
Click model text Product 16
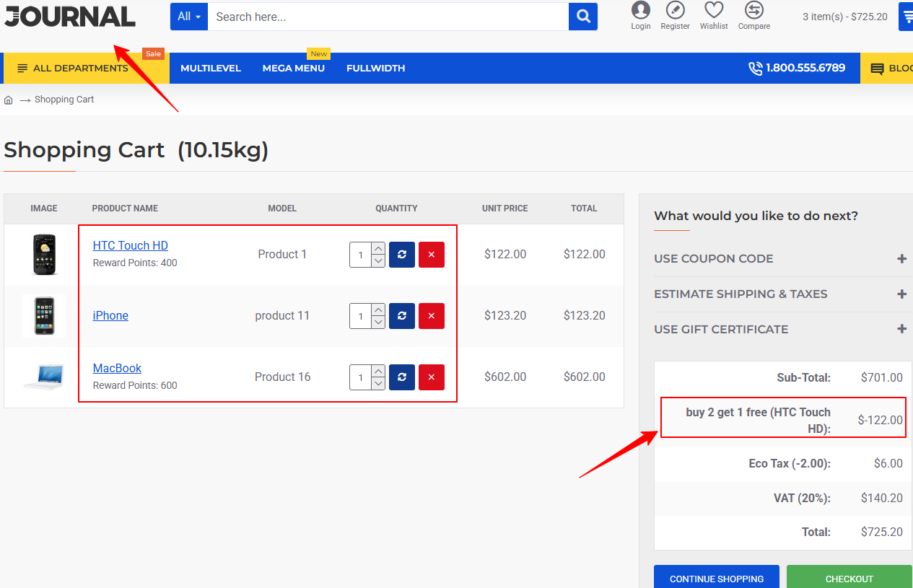pyautogui.click(x=283, y=377)
